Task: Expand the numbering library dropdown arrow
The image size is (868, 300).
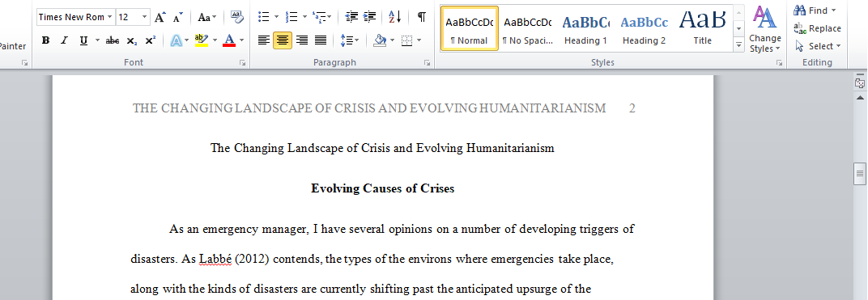Action: click(304, 17)
